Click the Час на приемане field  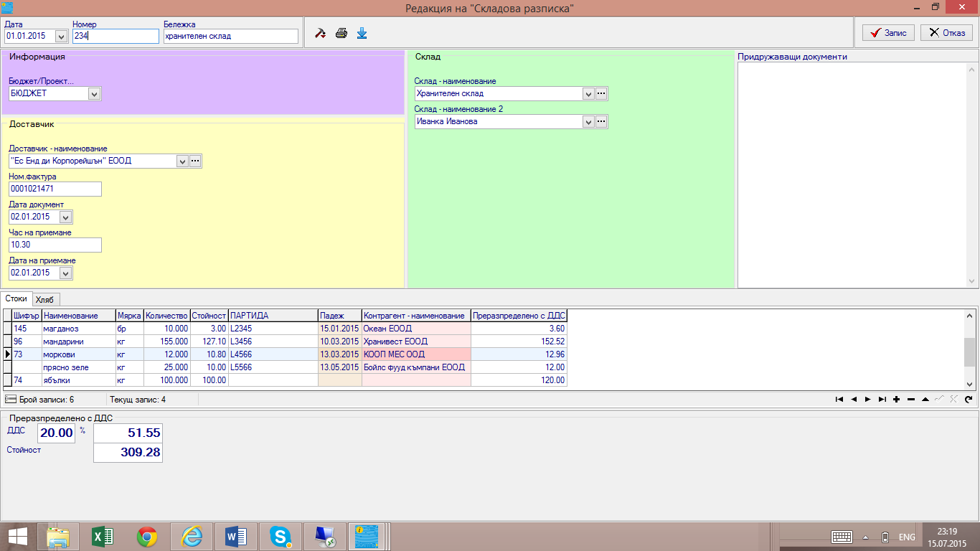[x=55, y=245]
